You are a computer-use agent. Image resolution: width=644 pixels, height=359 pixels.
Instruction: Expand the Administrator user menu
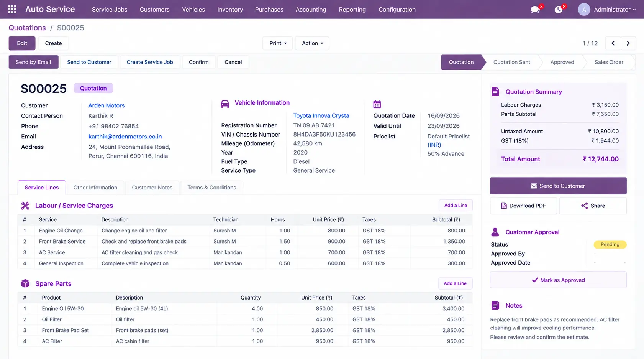615,10
